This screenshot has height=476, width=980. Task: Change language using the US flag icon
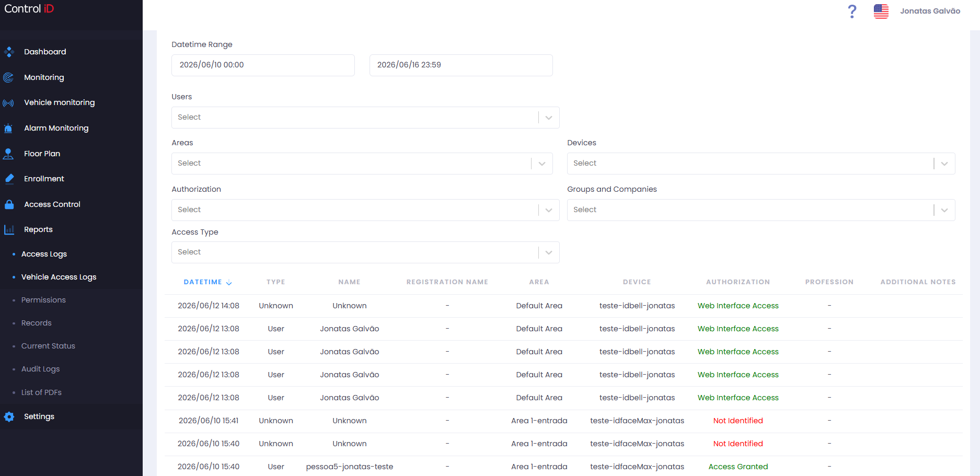click(881, 11)
